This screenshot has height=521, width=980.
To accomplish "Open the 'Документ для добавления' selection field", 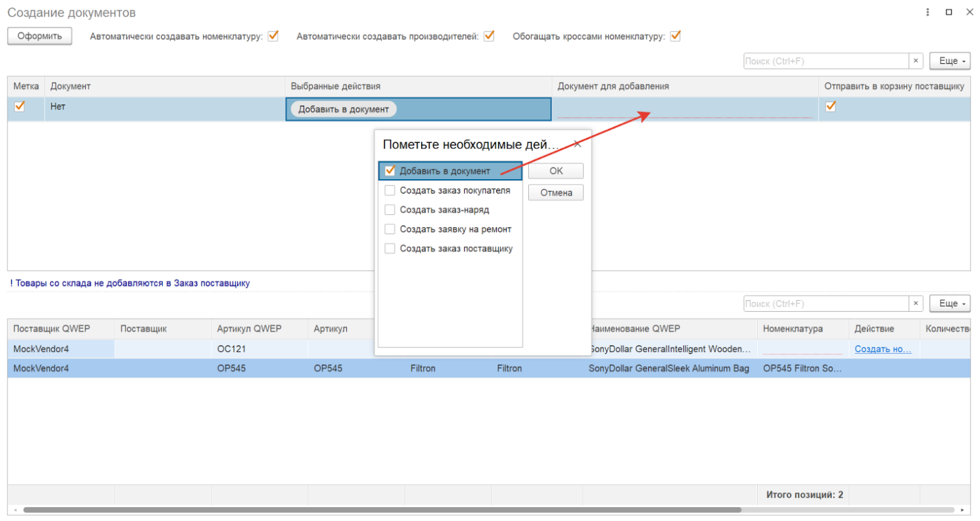I will point(684,110).
